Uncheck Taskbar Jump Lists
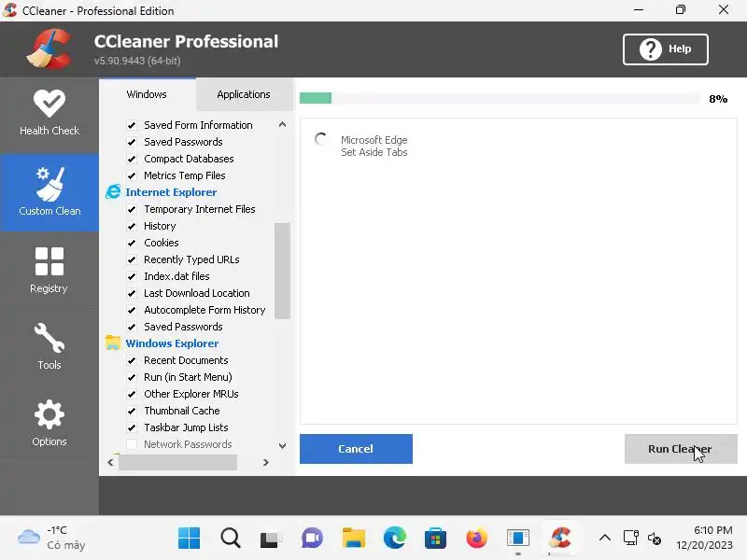This screenshot has width=747, height=560. tap(132, 427)
